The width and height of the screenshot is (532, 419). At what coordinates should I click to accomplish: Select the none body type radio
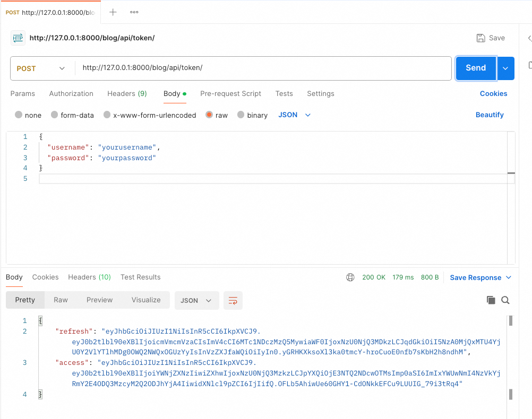point(19,115)
